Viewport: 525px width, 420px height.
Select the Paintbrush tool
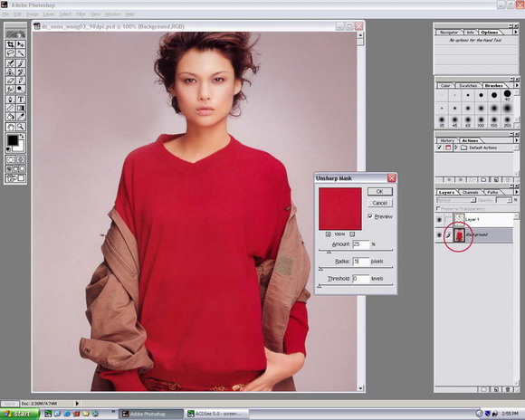pos(21,63)
